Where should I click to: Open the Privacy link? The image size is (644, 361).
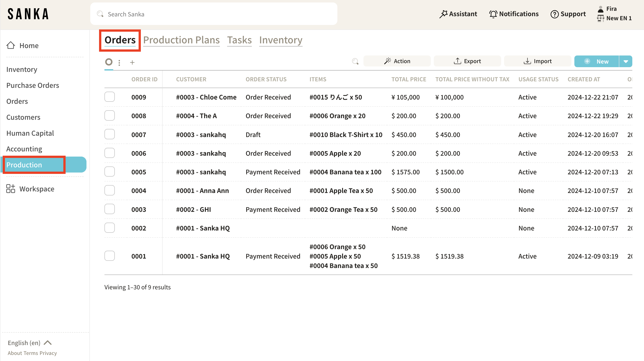48,353
